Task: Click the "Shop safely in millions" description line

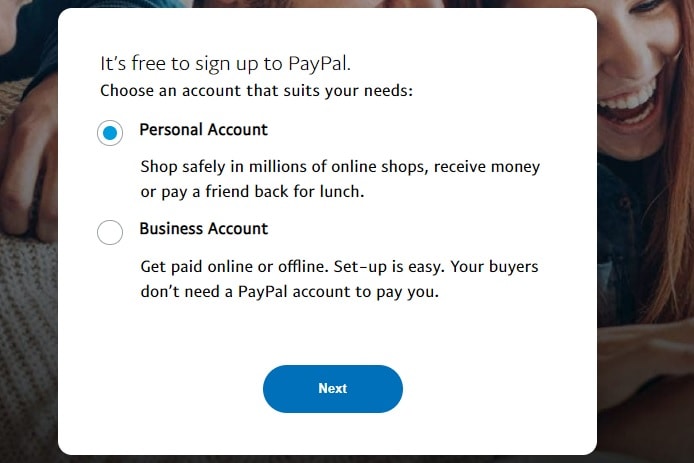Action: coord(340,167)
